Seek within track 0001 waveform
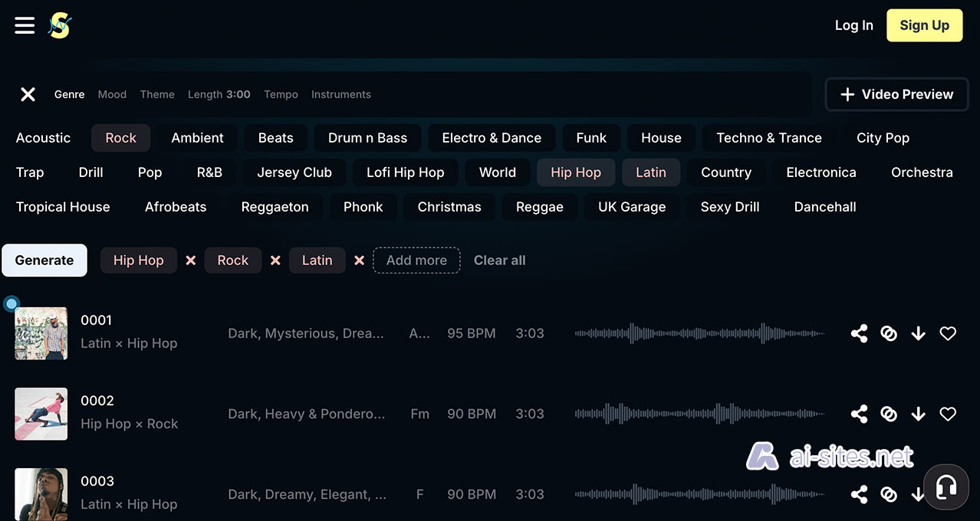980x521 pixels. coord(699,333)
